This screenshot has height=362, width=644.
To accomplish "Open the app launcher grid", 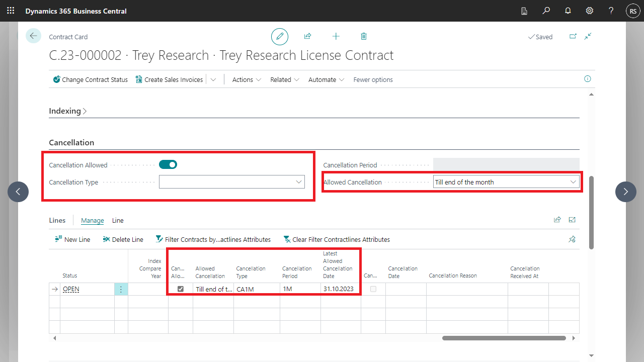I will pos(11,11).
